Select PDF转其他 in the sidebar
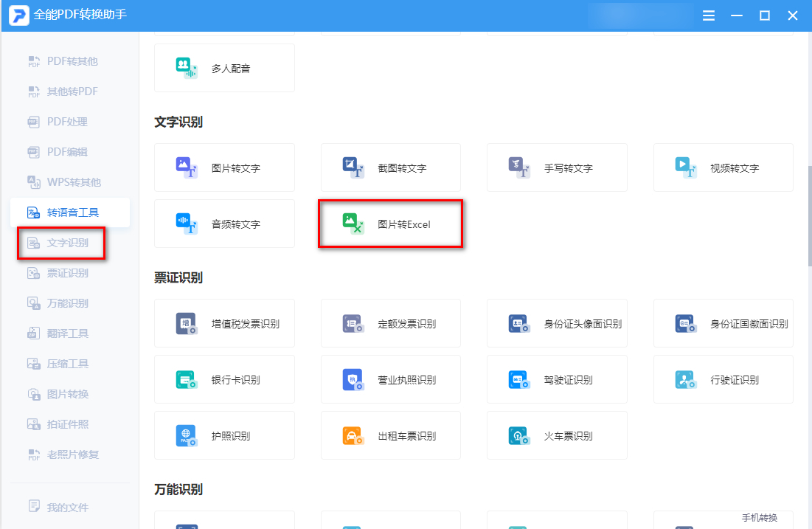Viewport: 812px width, 529px height. click(x=70, y=61)
